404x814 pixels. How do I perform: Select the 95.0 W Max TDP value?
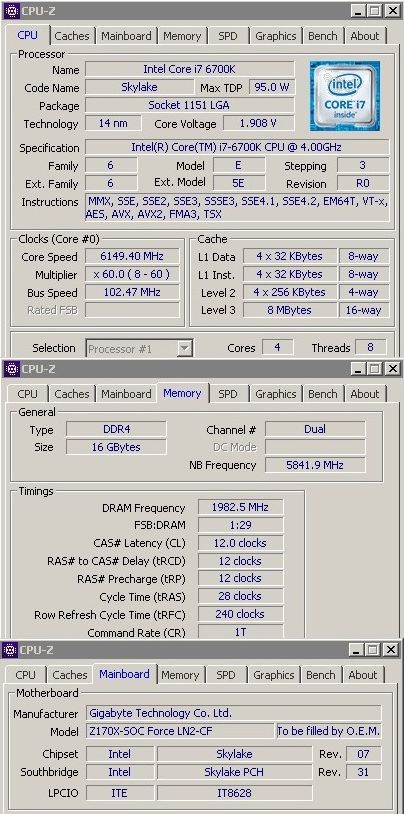(x=272, y=87)
